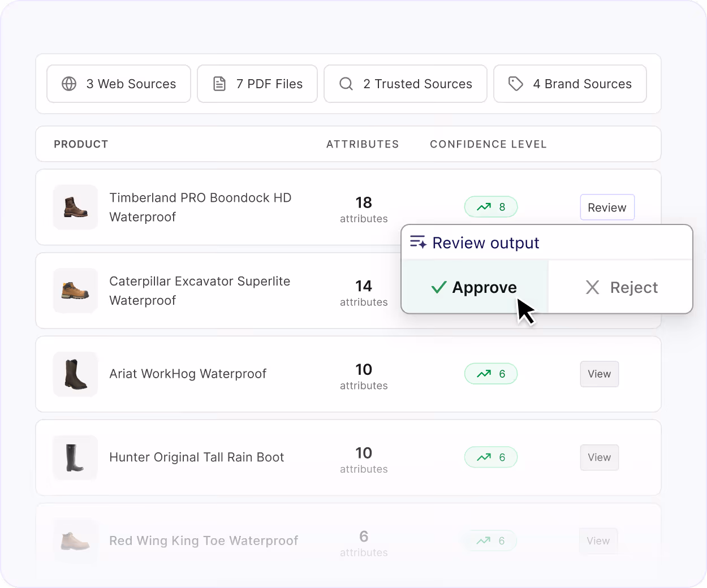This screenshot has width=707, height=588.
Task: Click the PRODUCT column header
Action: pyautogui.click(x=81, y=144)
